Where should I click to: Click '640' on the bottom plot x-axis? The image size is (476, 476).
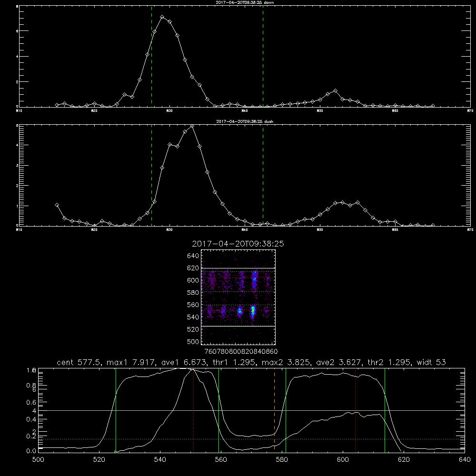(465, 460)
